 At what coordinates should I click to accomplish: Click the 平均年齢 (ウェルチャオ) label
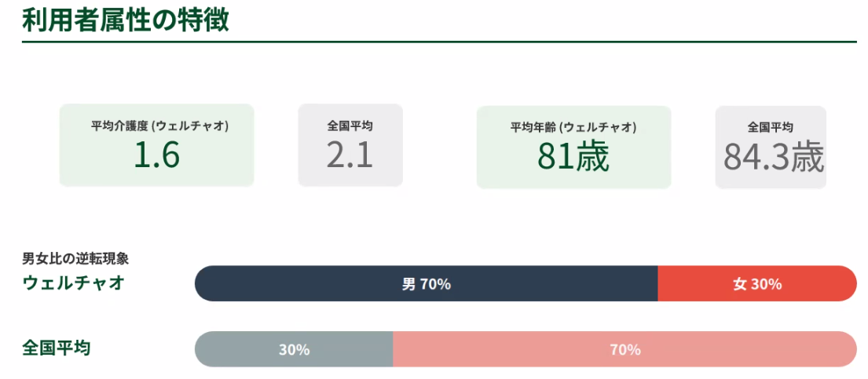pyautogui.click(x=573, y=127)
